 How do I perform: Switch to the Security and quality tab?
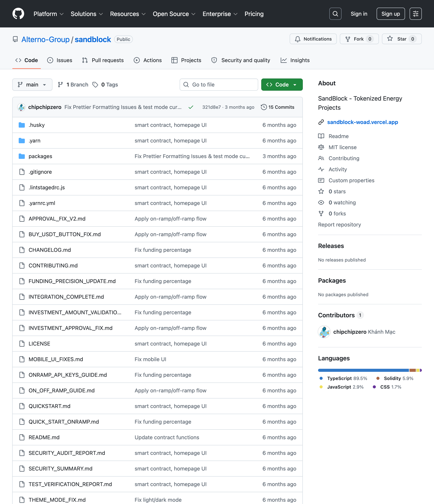(241, 60)
